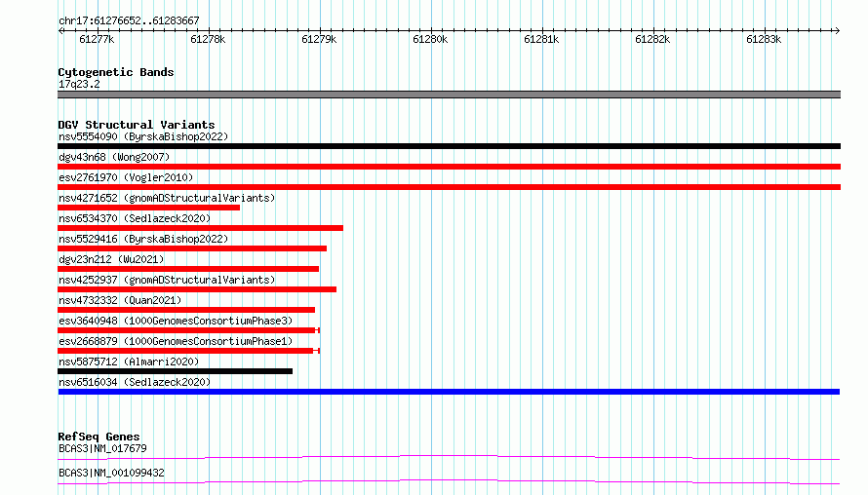Click the DGV Structural Variants track title
This screenshot has height=495, width=868.
coord(137,125)
